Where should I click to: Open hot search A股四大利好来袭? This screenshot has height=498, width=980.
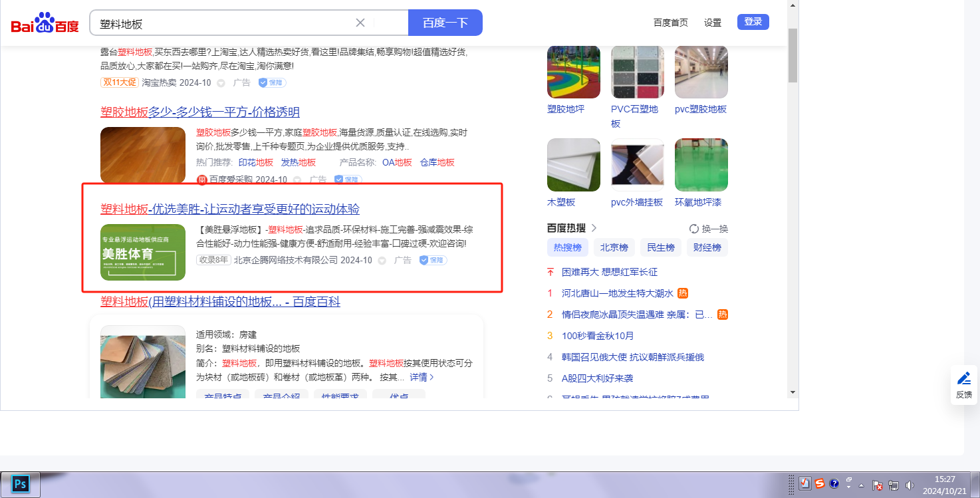(x=598, y=378)
